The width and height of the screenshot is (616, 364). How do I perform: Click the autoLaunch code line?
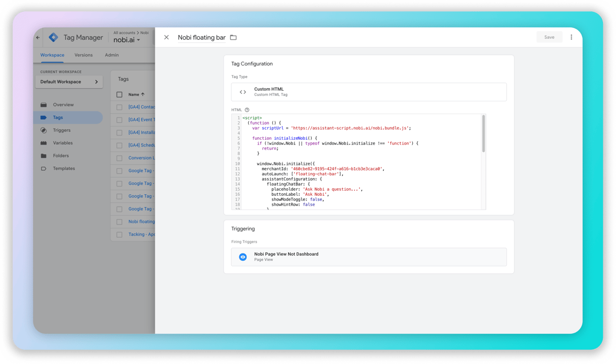(302, 174)
